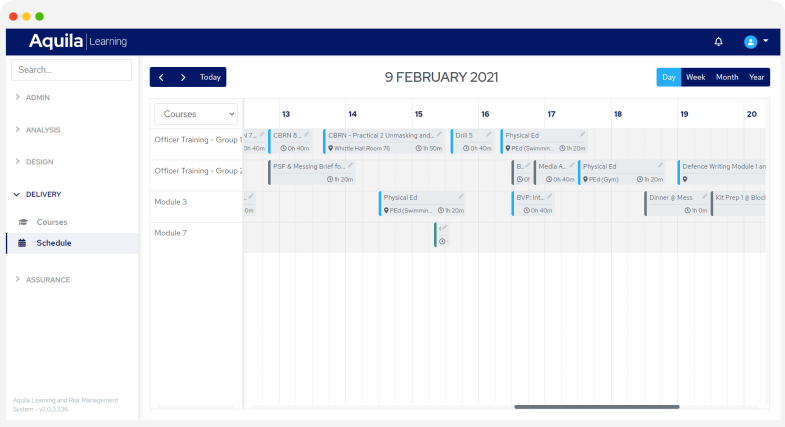Viewport: 785px width, 427px height.
Task: Click the Courses graduation cap icon
Action: click(x=23, y=222)
